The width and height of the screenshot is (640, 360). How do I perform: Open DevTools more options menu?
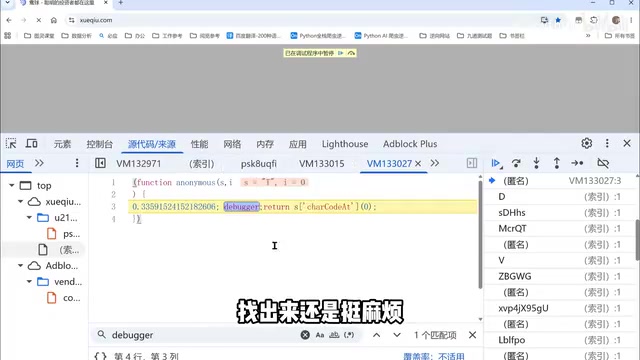point(607,143)
